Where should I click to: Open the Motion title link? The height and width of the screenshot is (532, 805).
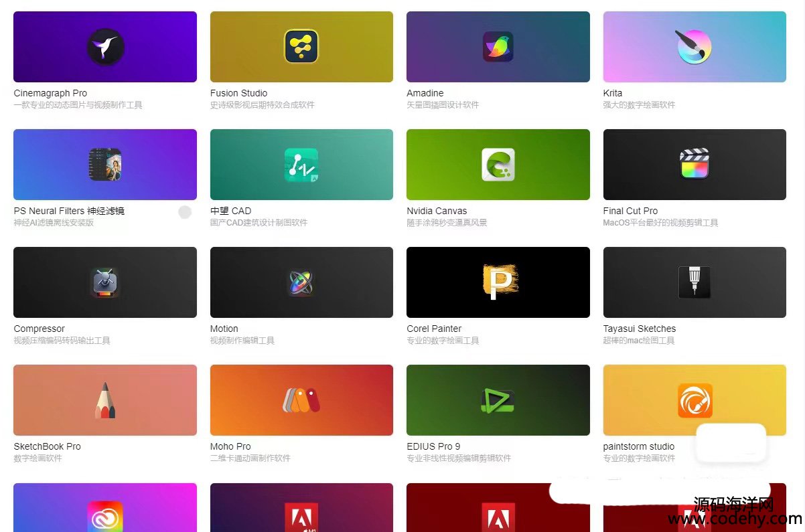point(224,329)
